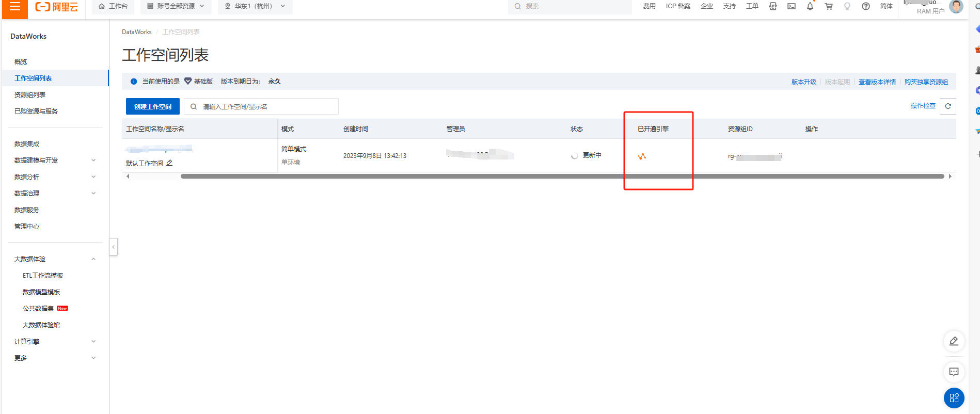The image size is (980, 414).
Task: Click the 基础版 diamond icon
Action: pyautogui.click(x=188, y=82)
